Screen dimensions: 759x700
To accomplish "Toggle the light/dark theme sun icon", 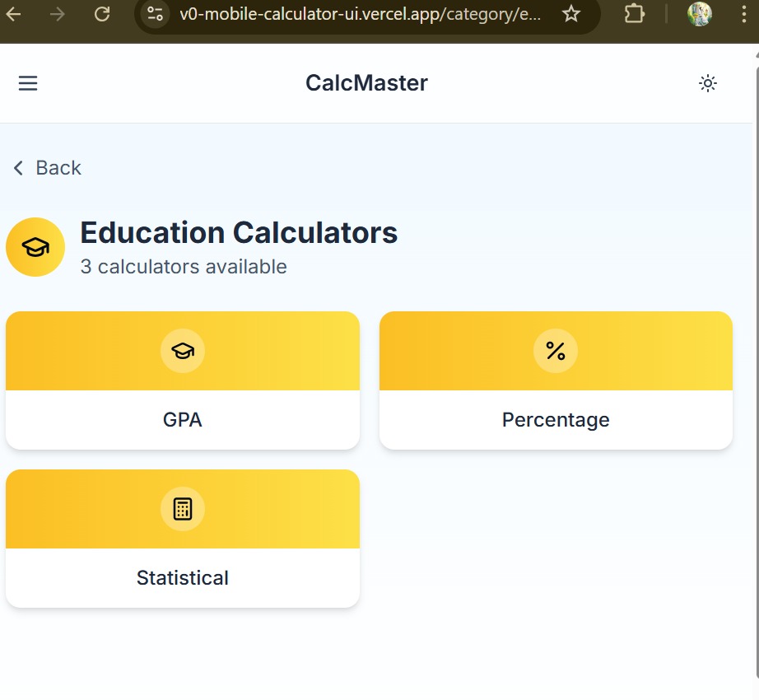I will coord(707,83).
